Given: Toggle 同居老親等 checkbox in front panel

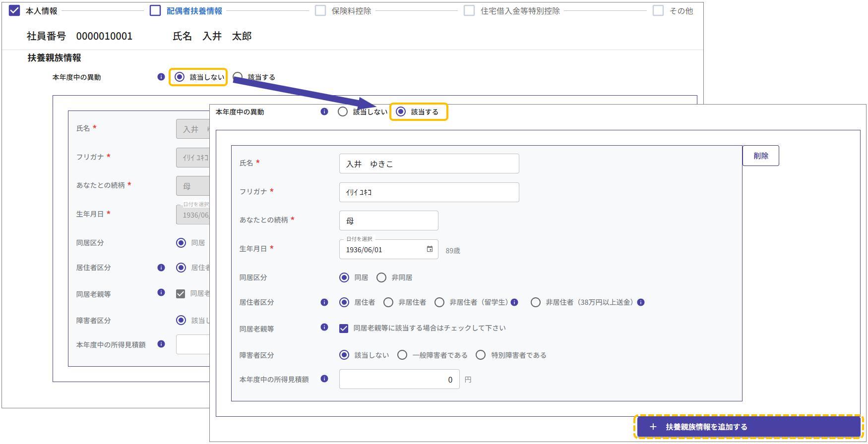Looking at the screenshot, I should (343, 328).
